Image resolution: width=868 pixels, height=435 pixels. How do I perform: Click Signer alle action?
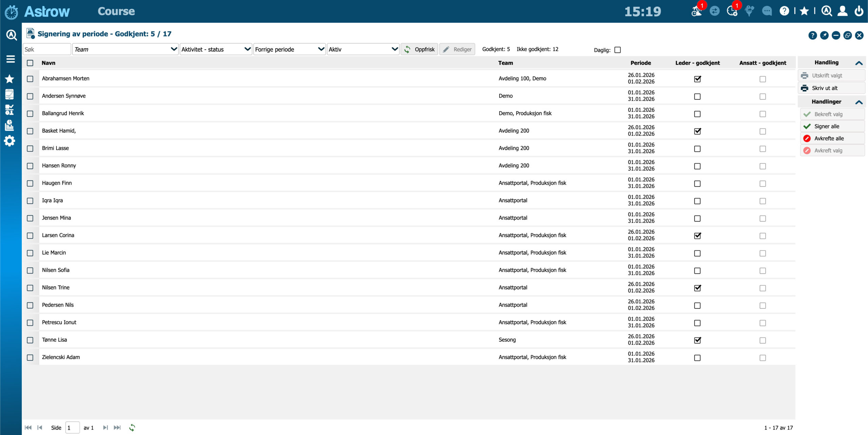pos(827,126)
